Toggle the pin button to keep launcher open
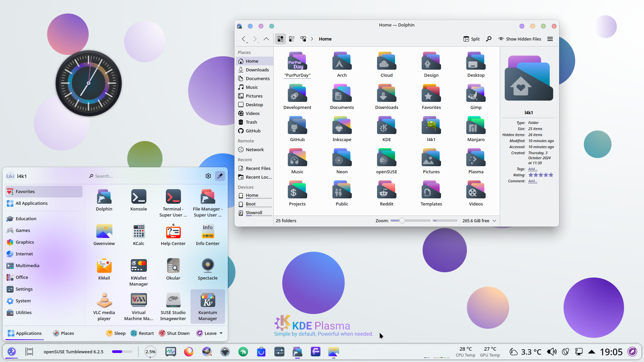 click(x=220, y=176)
